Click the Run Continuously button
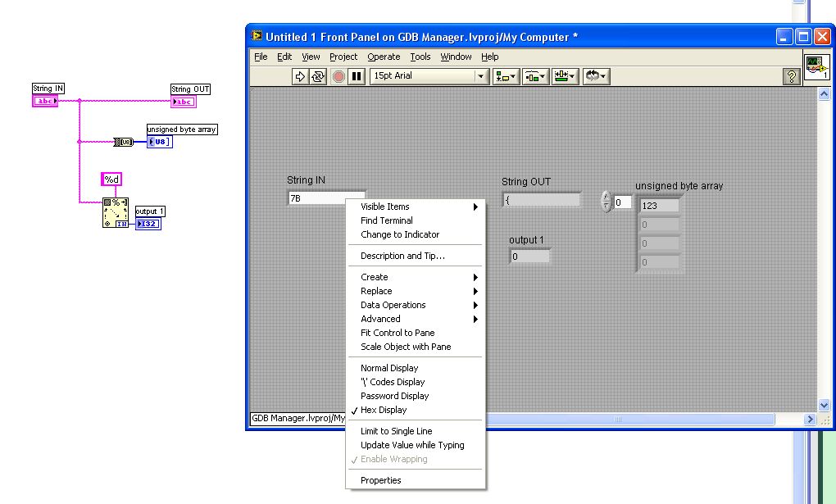836x504 pixels. (x=318, y=76)
